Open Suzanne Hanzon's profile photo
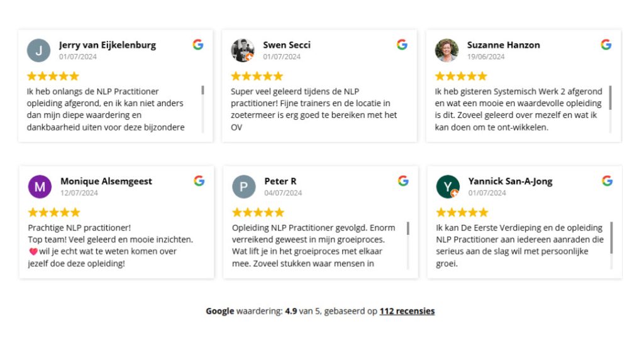The height and width of the screenshot is (341, 644). pos(447,50)
